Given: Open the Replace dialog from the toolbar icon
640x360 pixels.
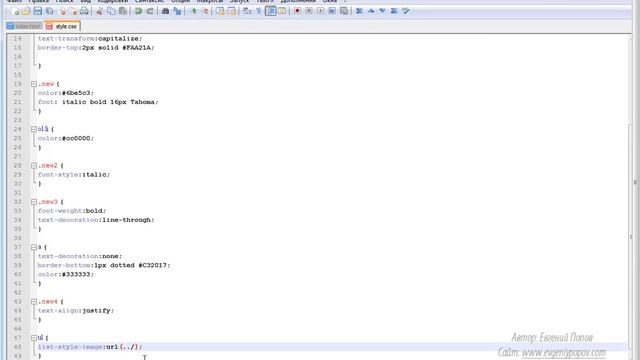Looking at the screenshot, I should (177, 11).
